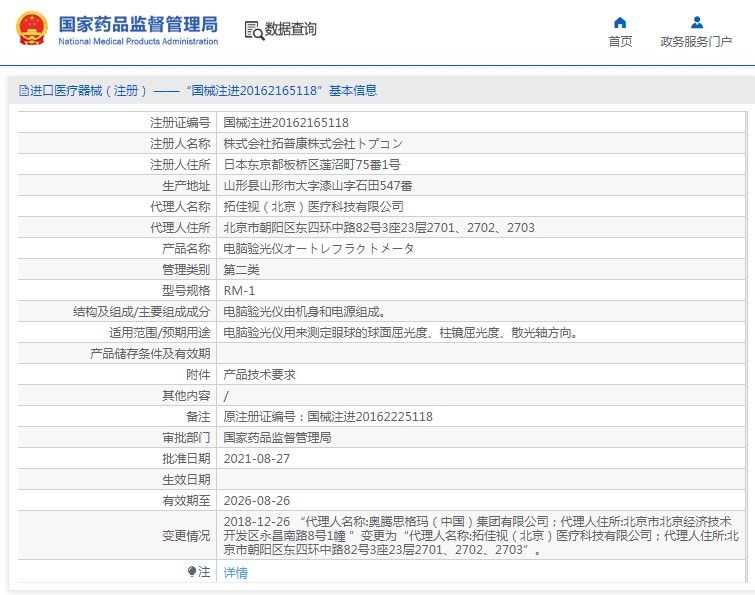The height and width of the screenshot is (595, 755).
Task: Open the 政务服务门户 portal link
Action: (696, 42)
